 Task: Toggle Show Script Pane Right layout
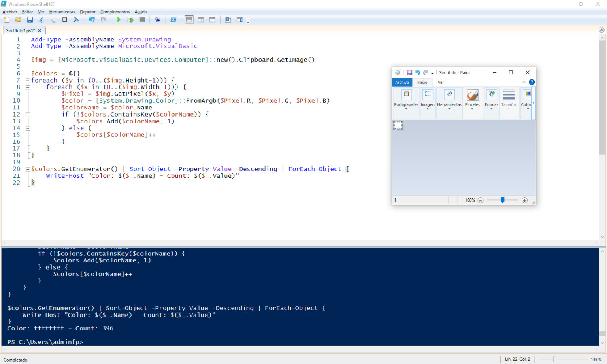pyautogui.click(x=201, y=19)
